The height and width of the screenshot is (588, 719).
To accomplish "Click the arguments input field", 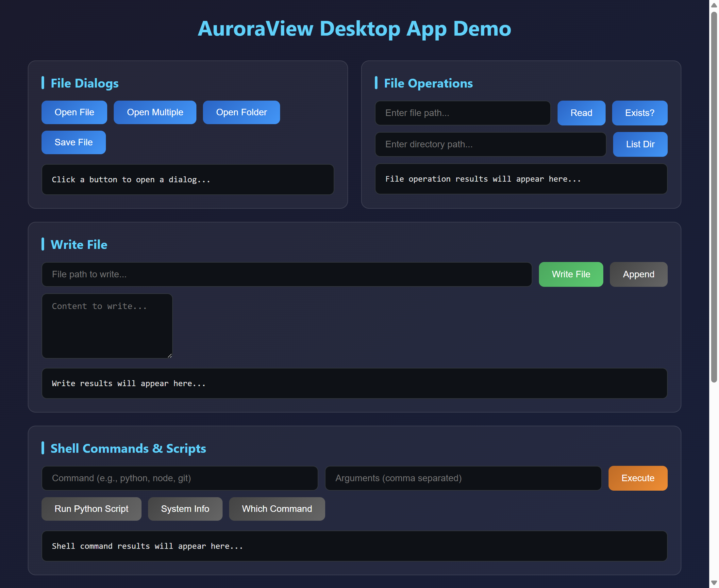I will pos(463,478).
